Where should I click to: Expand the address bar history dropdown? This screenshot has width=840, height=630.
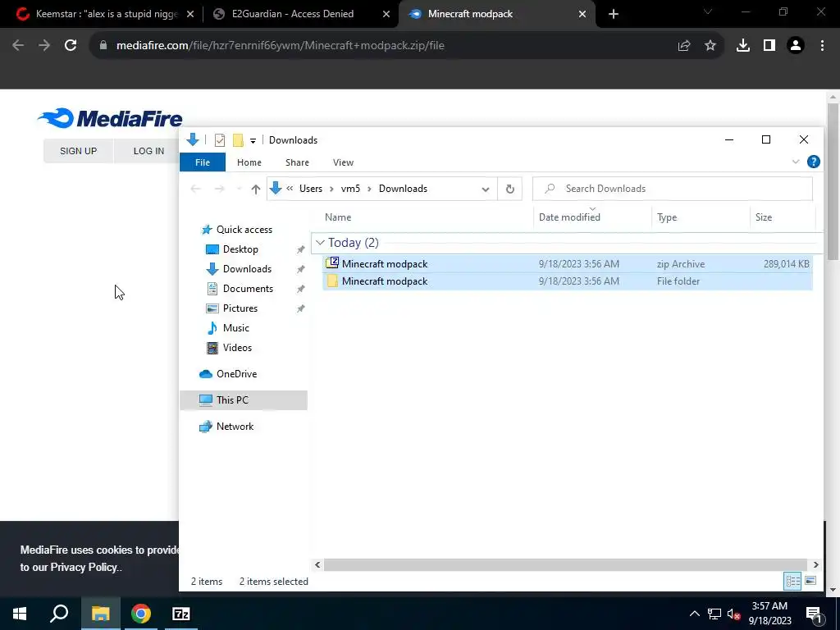(486, 189)
